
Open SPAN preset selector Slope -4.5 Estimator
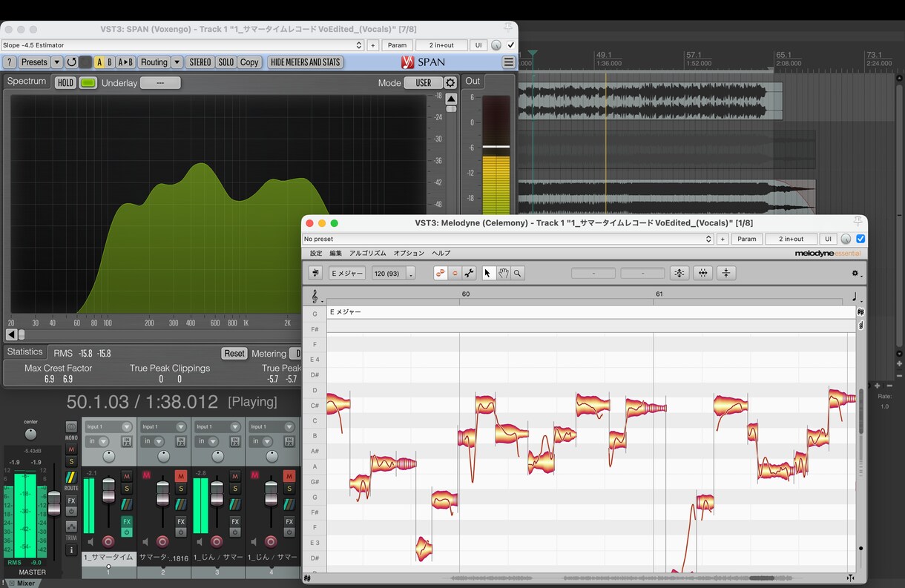(x=182, y=45)
